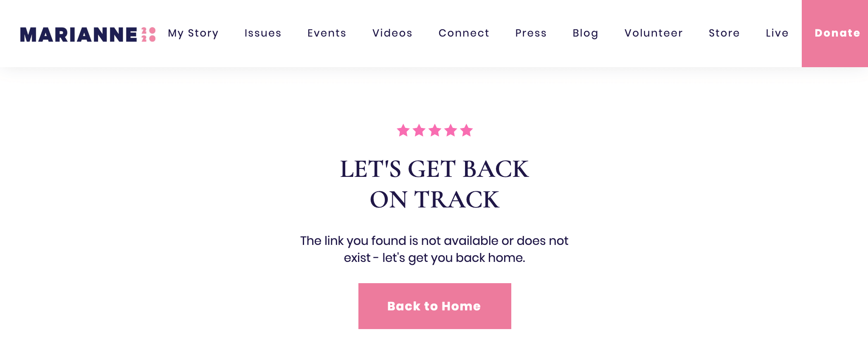Click the "Let's Get Back On Track" heading

(x=434, y=184)
